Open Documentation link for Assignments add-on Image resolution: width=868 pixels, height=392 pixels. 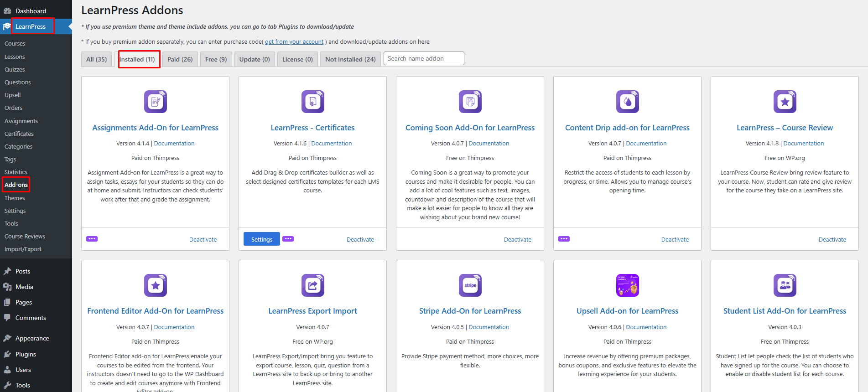pyautogui.click(x=174, y=143)
